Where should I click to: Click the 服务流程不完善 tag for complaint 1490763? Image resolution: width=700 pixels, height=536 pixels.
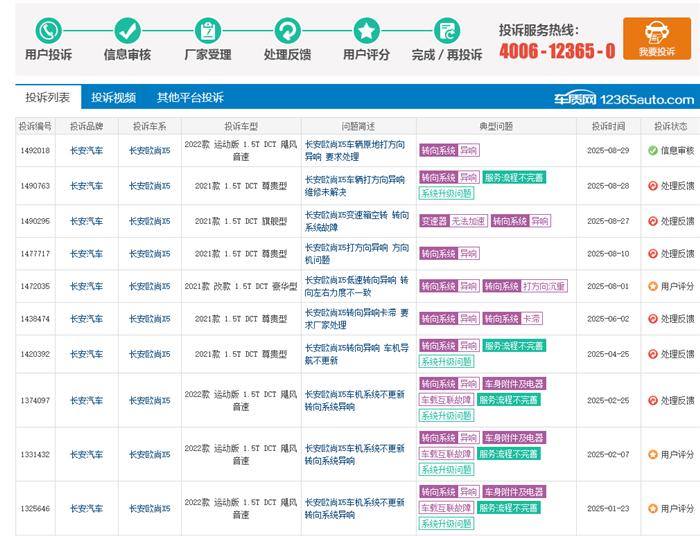[514, 178]
